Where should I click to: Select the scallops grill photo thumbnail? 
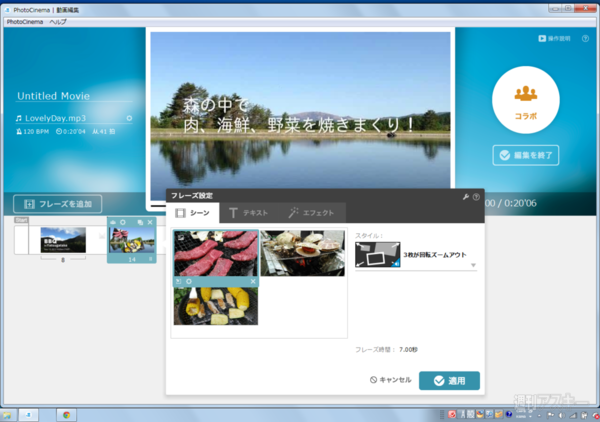[x=303, y=253]
